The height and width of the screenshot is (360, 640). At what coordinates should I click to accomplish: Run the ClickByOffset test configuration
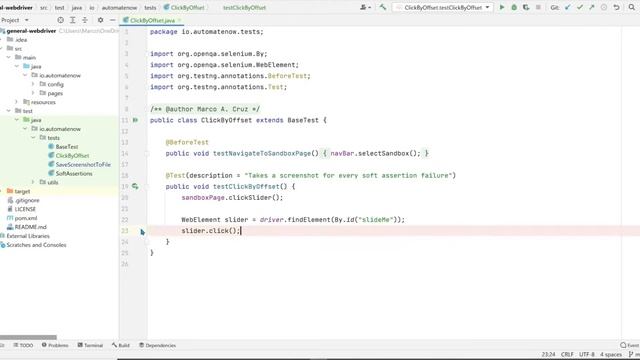coord(502,7)
